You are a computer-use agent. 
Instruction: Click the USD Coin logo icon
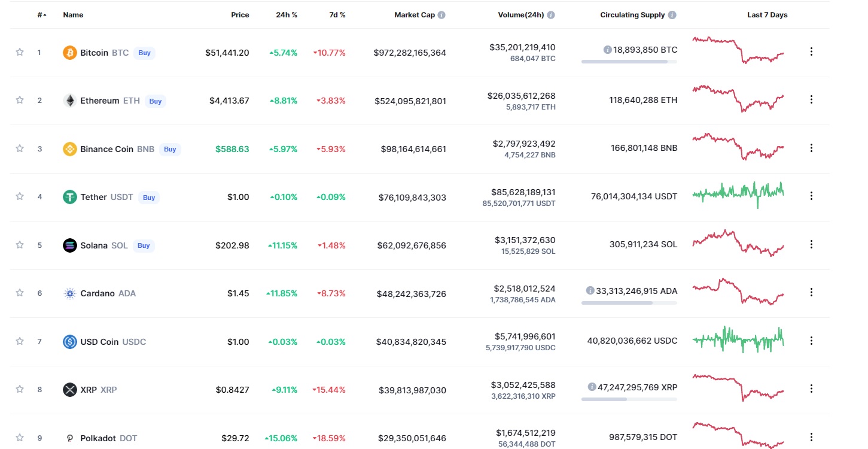tap(70, 342)
